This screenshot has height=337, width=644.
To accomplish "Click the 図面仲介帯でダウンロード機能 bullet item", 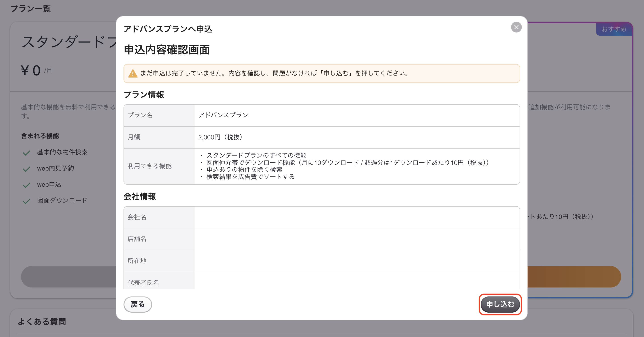I will [348, 162].
